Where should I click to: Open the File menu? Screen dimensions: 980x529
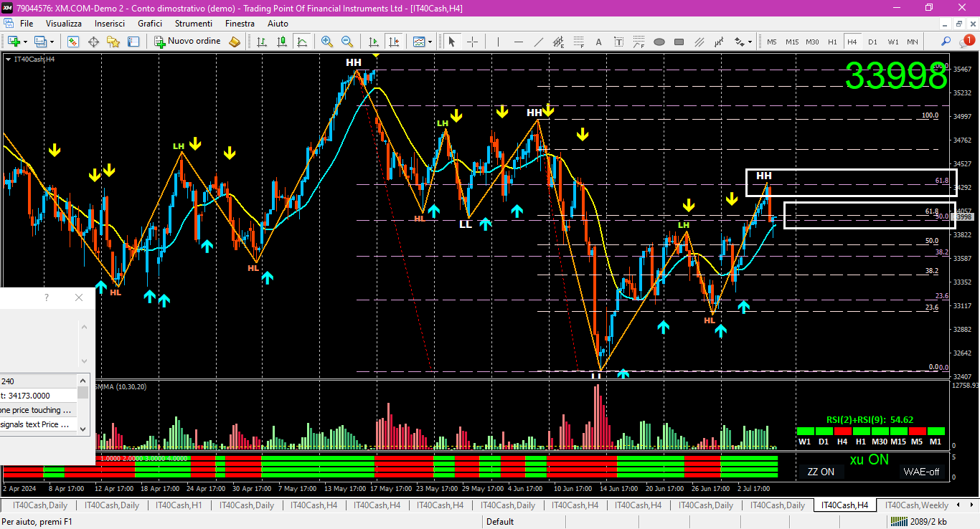click(x=27, y=24)
